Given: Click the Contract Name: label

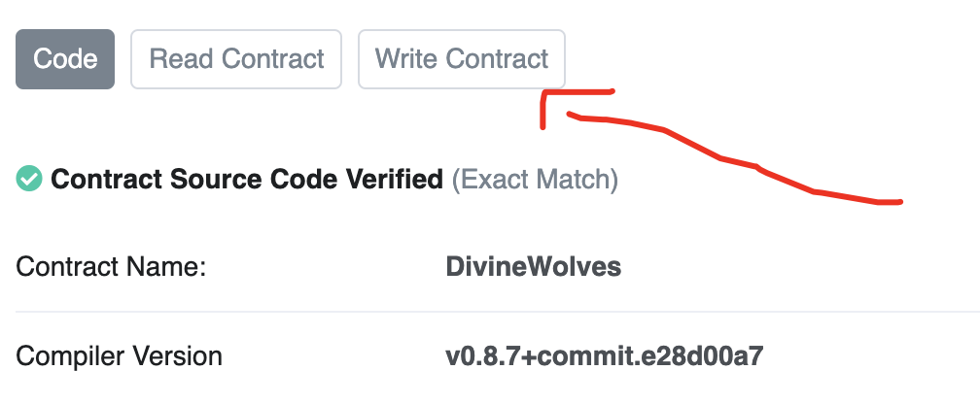Looking at the screenshot, I should [x=111, y=267].
